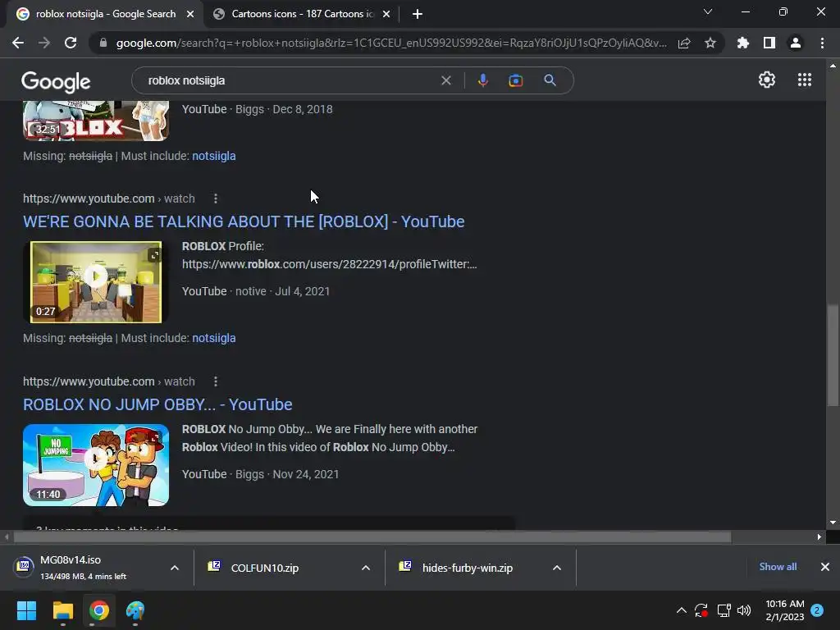The image size is (840, 630).
Task: Play the 0:27 notive video thumbnail
Action: click(x=96, y=282)
